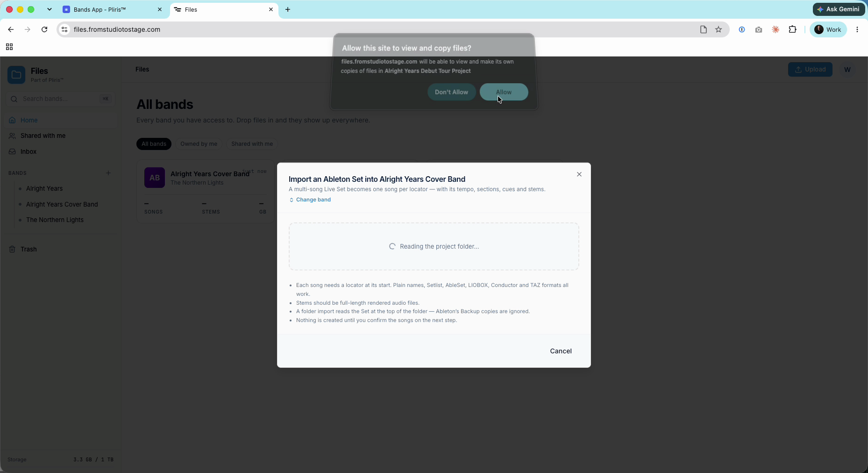Click the Storage 3.3 GB / 1 TB indicator
This screenshot has height=473, width=868.
click(x=60, y=459)
